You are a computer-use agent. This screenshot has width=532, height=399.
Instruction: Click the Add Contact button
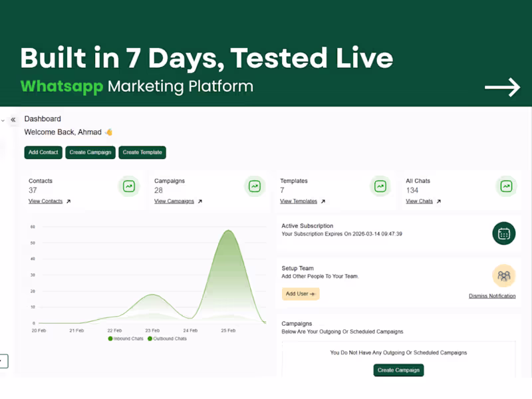coord(43,152)
